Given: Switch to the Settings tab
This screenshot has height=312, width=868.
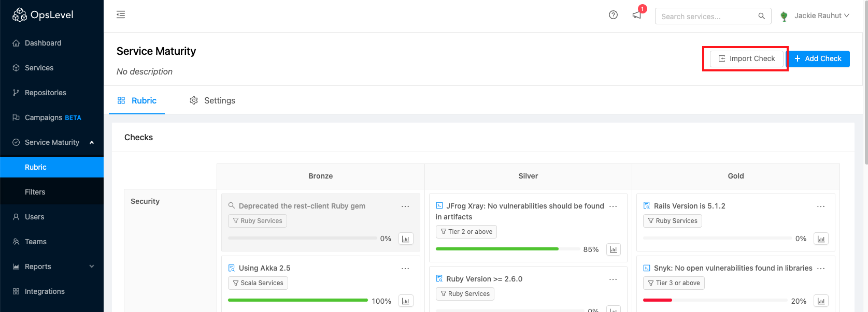Looking at the screenshot, I should (x=212, y=100).
